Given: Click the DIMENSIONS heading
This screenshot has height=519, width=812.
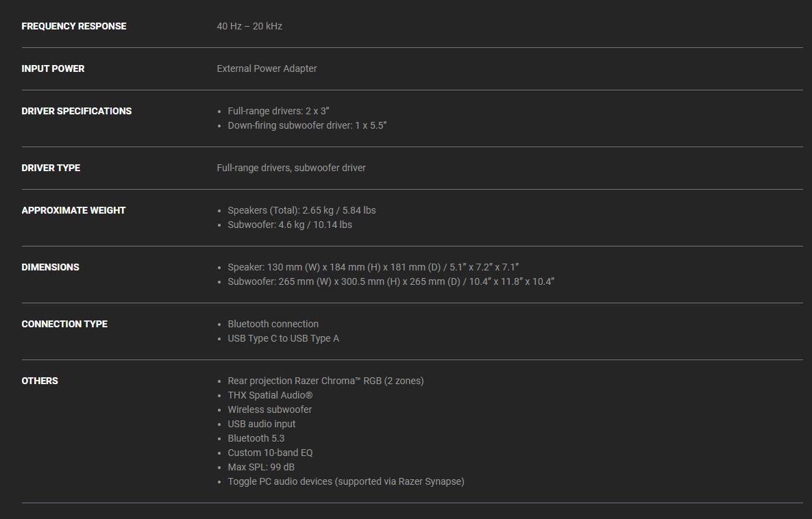Looking at the screenshot, I should pyautogui.click(x=50, y=268).
